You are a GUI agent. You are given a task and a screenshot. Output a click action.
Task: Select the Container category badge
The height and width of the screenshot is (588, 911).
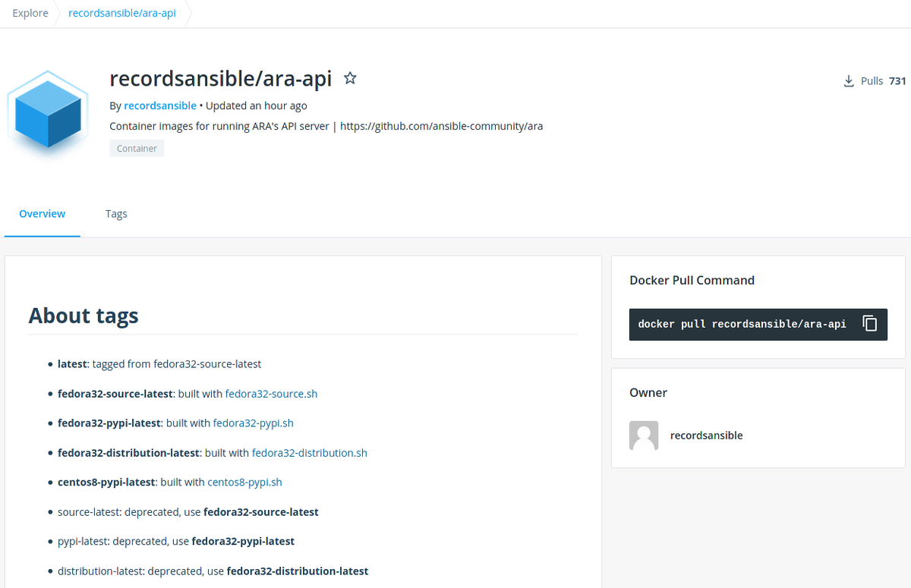[137, 148]
